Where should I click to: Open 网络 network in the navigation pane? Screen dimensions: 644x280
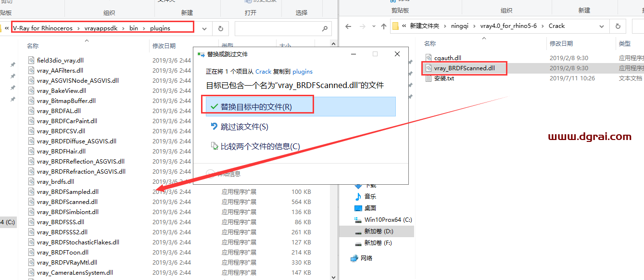pyautogui.click(x=366, y=258)
